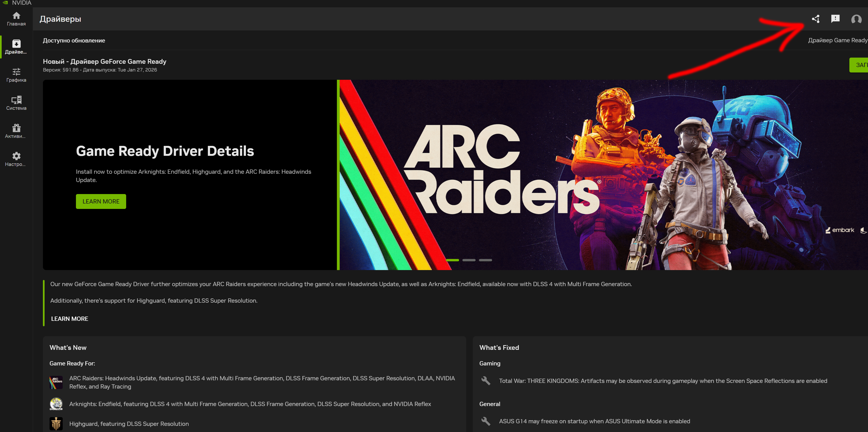Click LEARN MORE link below description

[69, 319]
